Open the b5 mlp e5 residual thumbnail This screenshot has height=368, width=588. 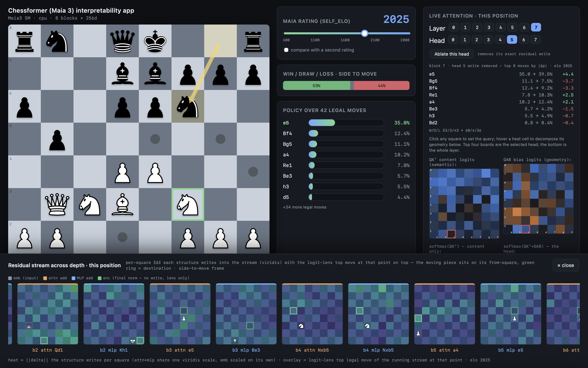(511, 314)
